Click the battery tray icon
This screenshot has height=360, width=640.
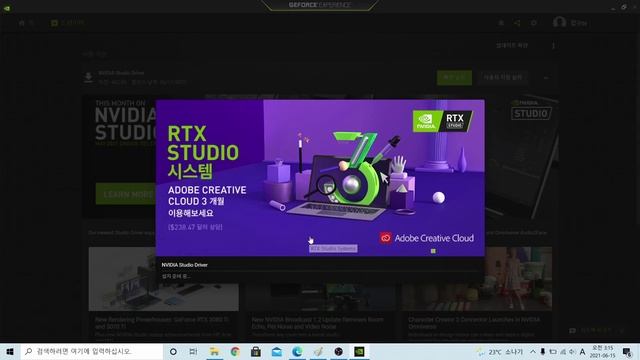tap(553, 351)
